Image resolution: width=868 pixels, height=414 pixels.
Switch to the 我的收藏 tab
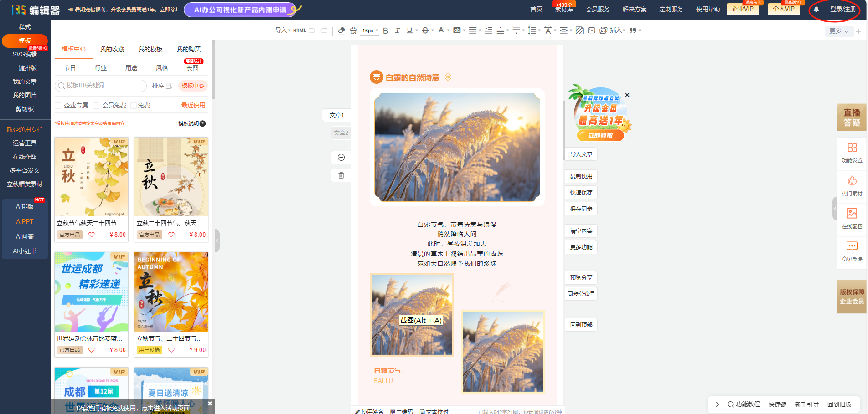pos(112,49)
